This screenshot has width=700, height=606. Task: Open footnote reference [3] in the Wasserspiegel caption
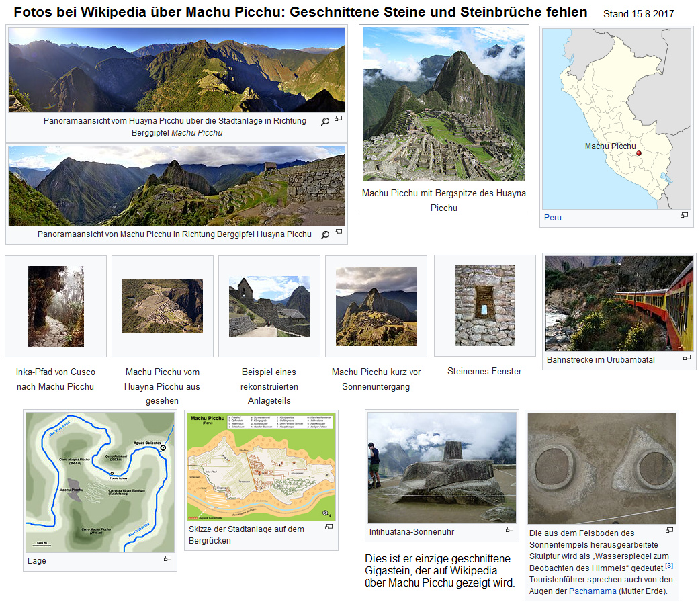670,565
